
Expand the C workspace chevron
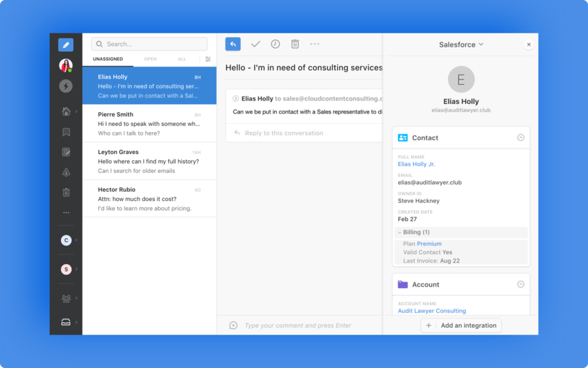point(77,240)
